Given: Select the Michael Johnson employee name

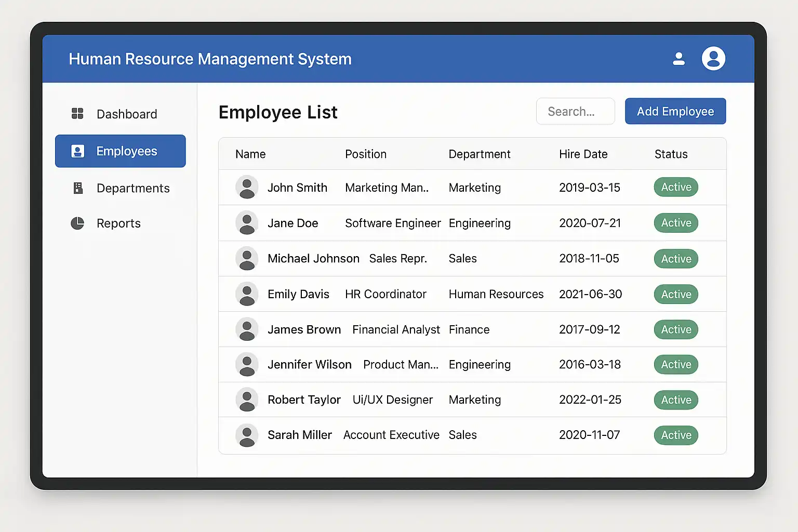Looking at the screenshot, I should (x=313, y=259).
